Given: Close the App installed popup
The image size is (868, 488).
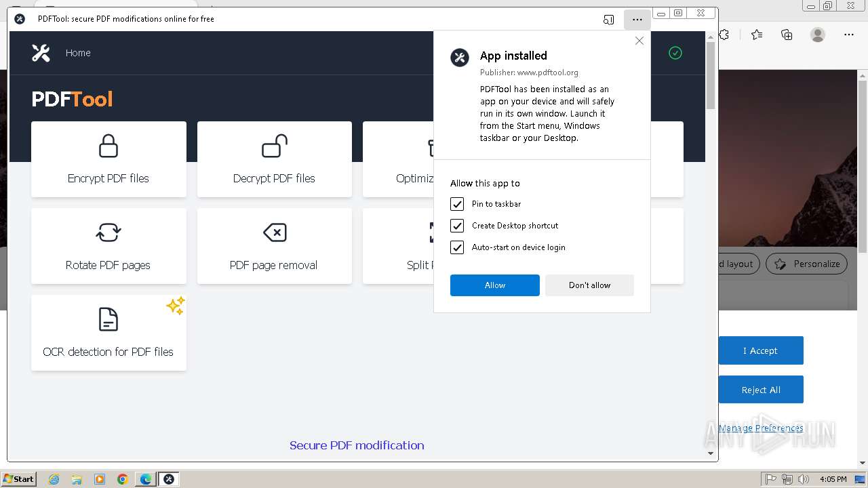Looking at the screenshot, I should [639, 41].
